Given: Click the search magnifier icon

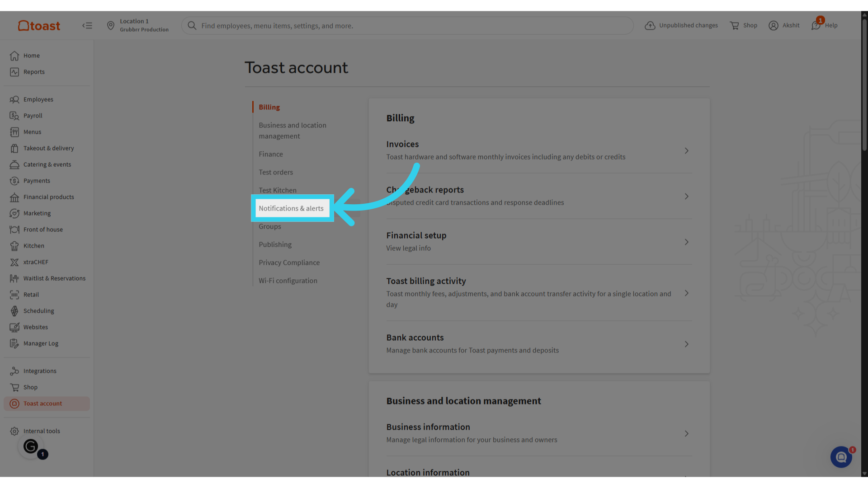Looking at the screenshot, I should click(x=192, y=26).
